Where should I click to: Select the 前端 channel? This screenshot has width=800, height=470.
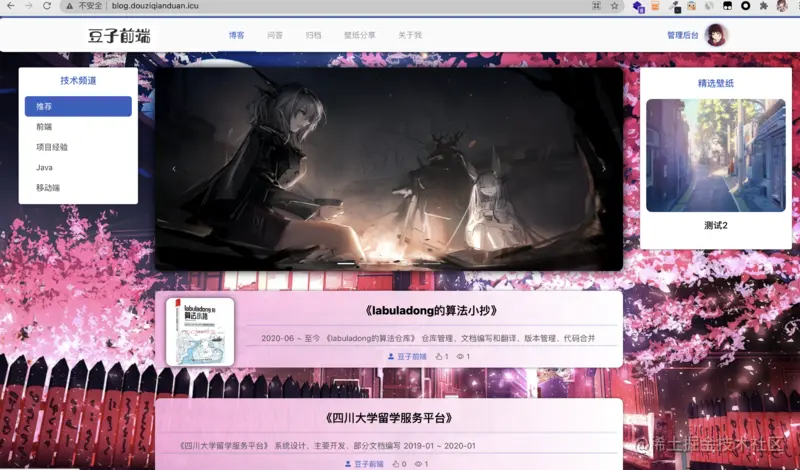[78, 127]
